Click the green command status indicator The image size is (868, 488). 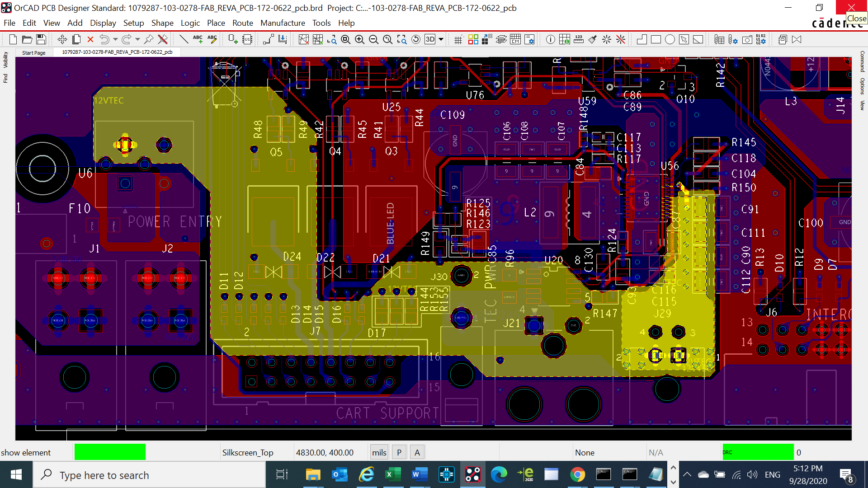(x=110, y=452)
